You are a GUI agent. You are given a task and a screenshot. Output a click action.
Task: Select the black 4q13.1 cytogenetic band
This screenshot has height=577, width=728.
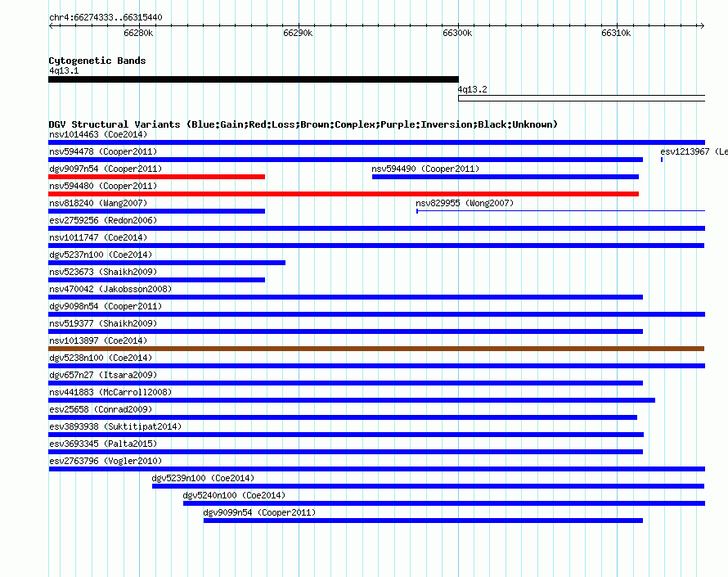(254, 79)
